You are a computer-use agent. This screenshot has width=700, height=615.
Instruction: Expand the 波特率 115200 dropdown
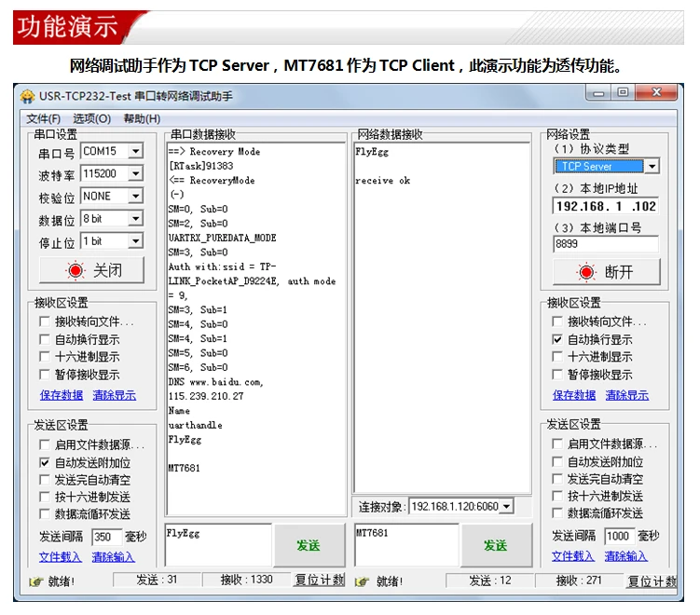tap(136, 173)
